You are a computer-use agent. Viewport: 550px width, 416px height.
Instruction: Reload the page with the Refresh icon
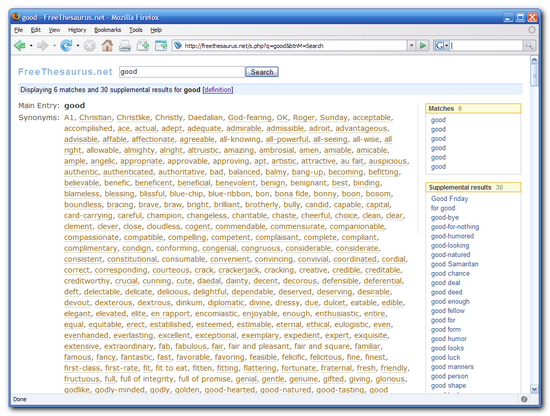[x=66, y=46]
